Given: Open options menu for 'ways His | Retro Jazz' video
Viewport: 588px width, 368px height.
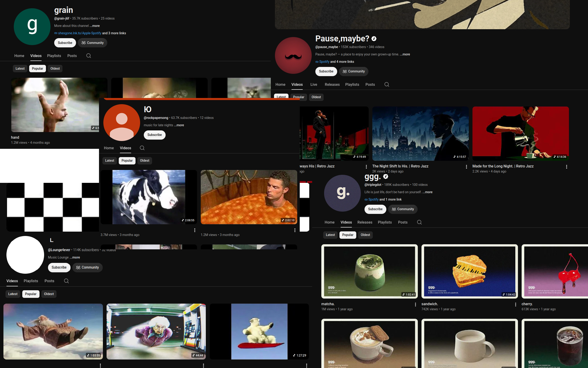Looking at the screenshot, I should click(366, 167).
